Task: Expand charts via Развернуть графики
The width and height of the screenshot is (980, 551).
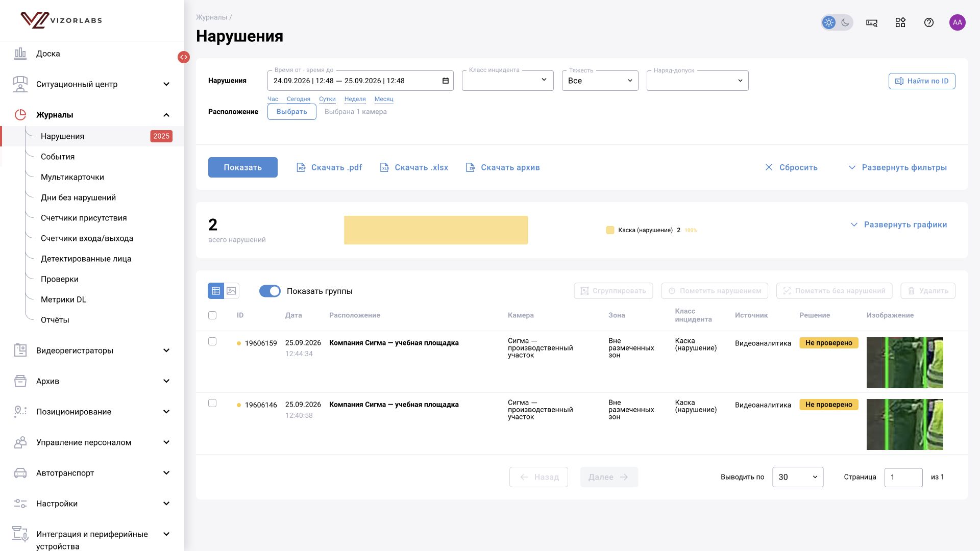Action: pos(898,224)
